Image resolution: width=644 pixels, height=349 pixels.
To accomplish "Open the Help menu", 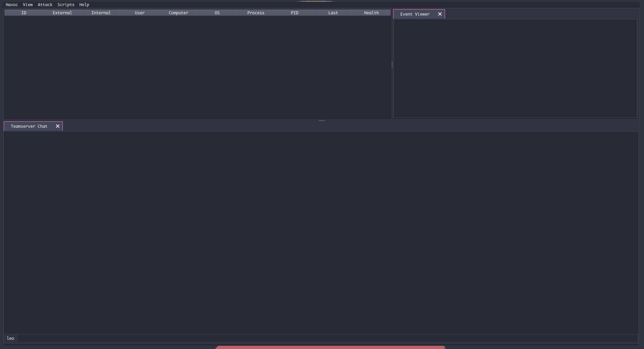I will 84,5.
